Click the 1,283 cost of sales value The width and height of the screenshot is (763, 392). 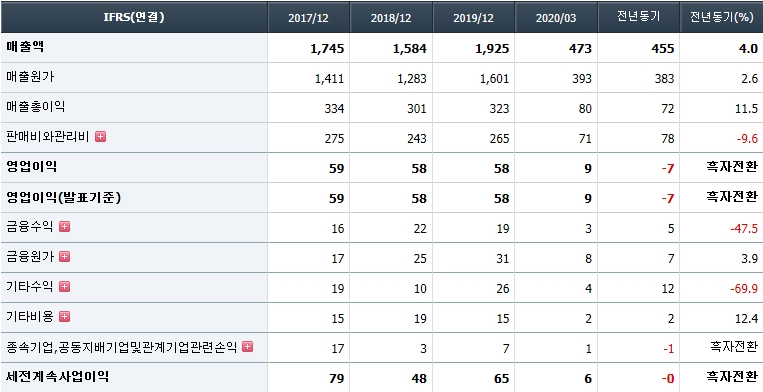click(412, 79)
